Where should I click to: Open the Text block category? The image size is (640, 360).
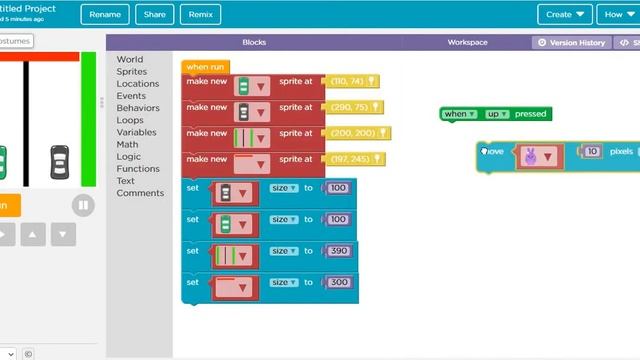pos(125,181)
